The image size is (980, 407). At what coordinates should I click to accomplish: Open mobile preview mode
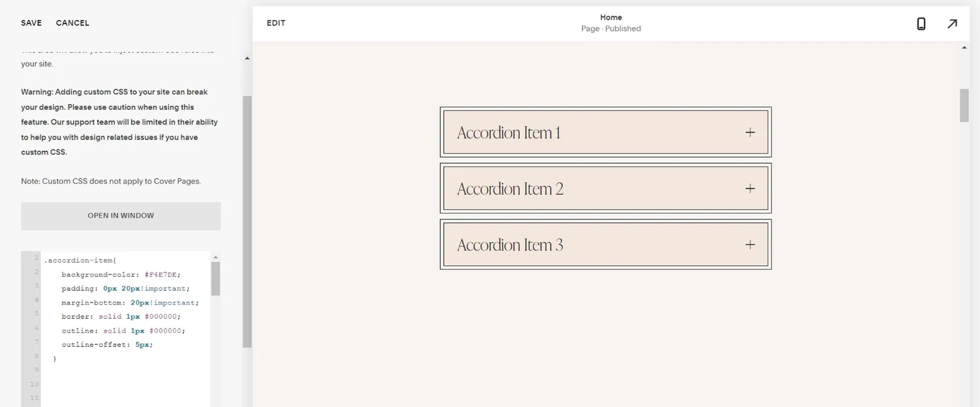pyautogui.click(x=921, y=24)
